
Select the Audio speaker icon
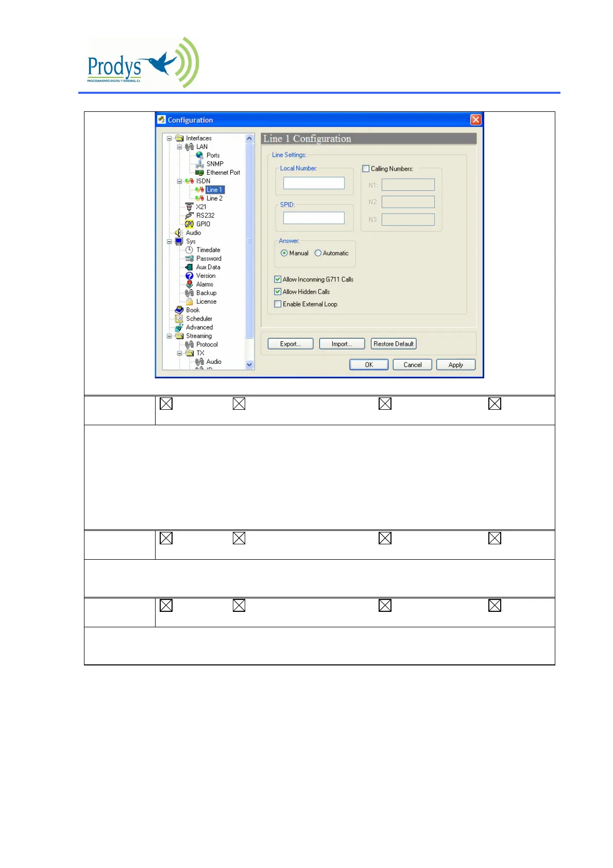[179, 232]
